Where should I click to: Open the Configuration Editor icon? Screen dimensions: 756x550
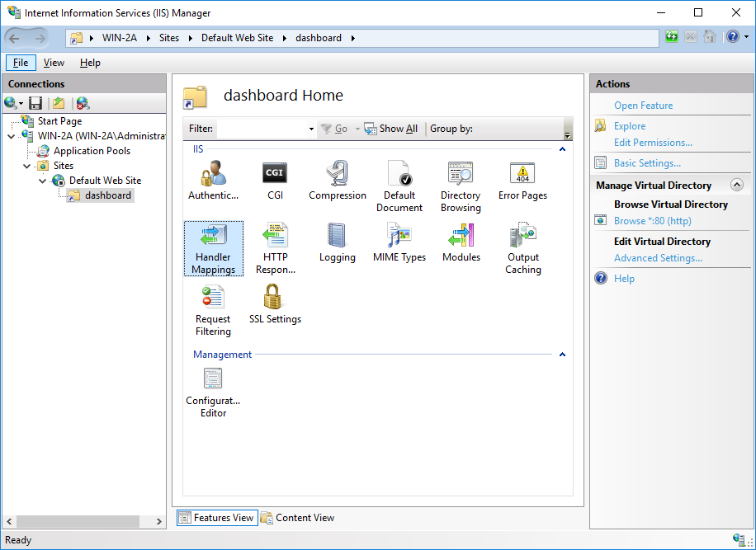tap(213, 380)
